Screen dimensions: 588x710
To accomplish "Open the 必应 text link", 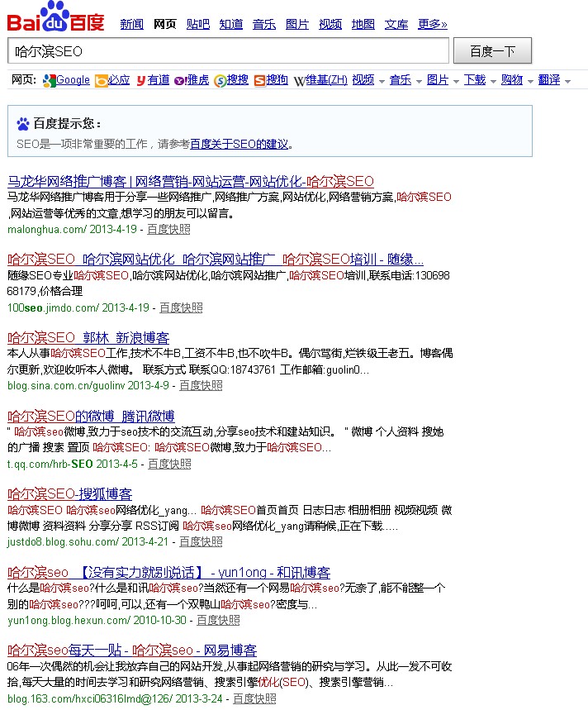I will [x=119, y=80].
